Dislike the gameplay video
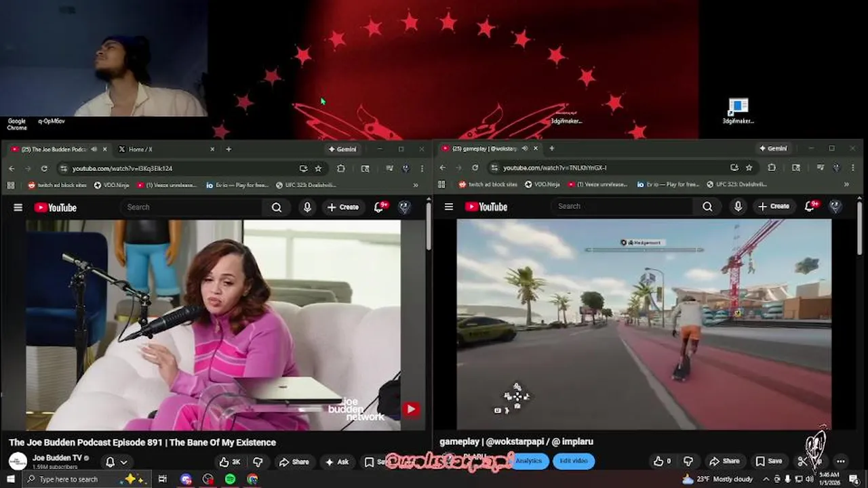Screen dimensions: 868x488 coord(688,461)
